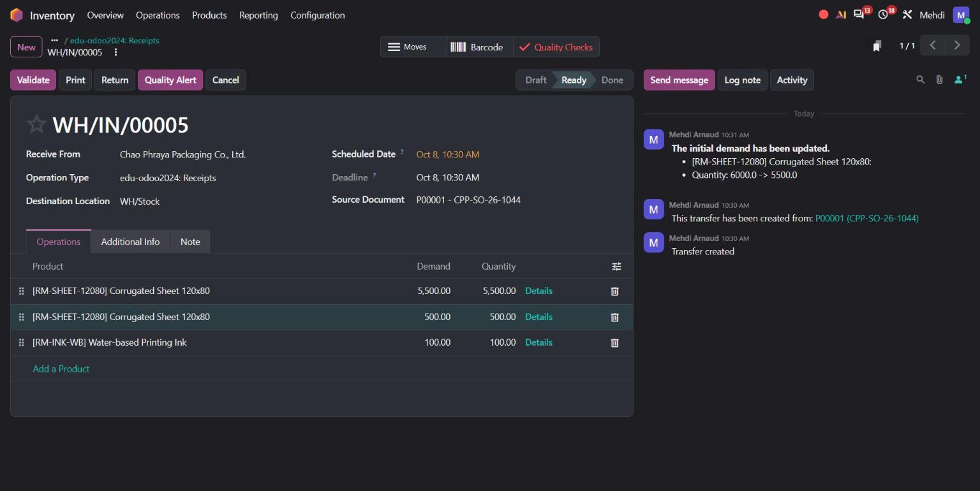
Task: Grab the drag handle of the 500.00 Corrugated Sheet row
Action: coord(21,317)
